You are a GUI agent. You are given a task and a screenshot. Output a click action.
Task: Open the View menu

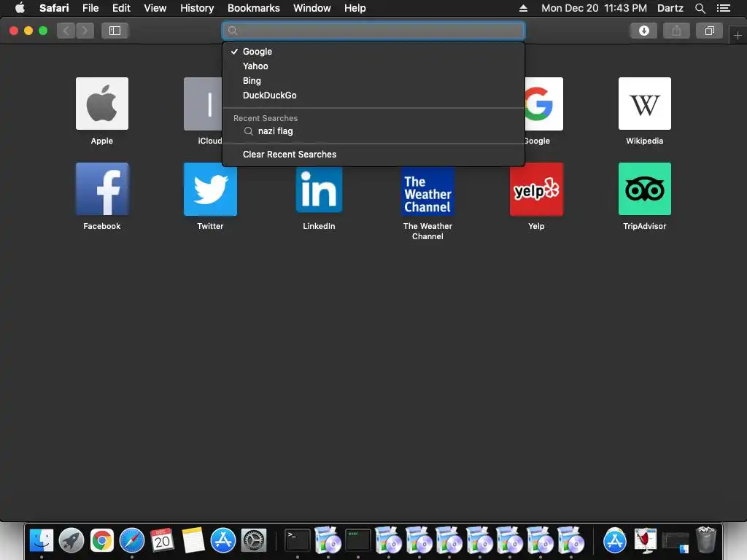[155, 8]
